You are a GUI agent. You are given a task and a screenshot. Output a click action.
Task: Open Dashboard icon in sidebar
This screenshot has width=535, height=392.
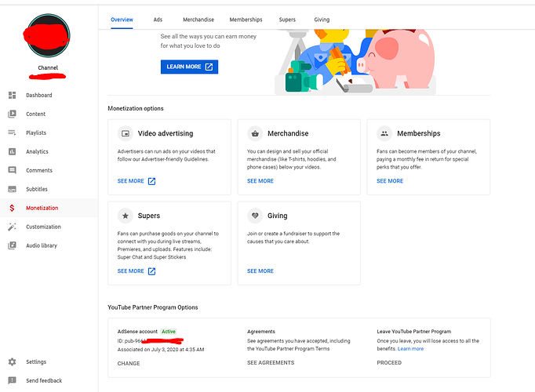[x=12, y=95]
